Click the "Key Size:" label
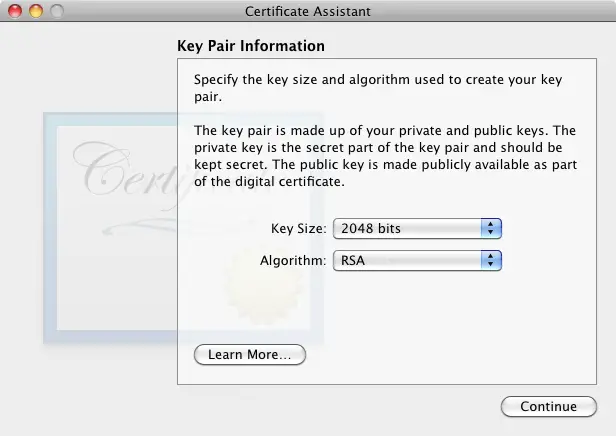Screen dimensions: 616x436 pyautogui.click(x=298, y=229)
